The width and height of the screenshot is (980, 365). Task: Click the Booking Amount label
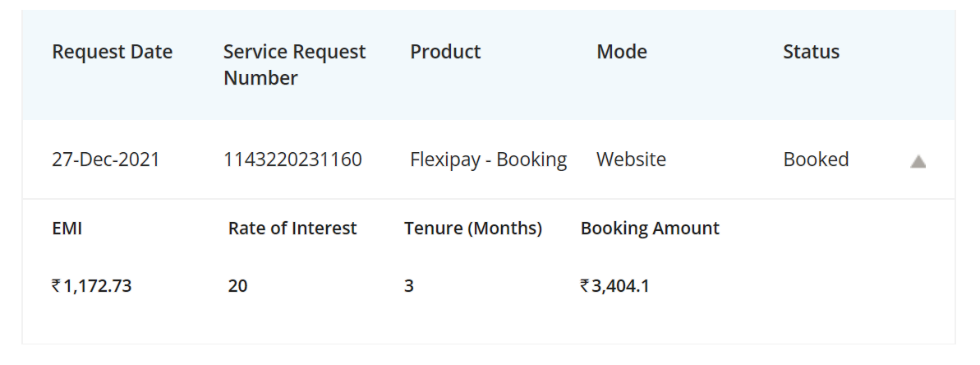[x=650, y=229]
